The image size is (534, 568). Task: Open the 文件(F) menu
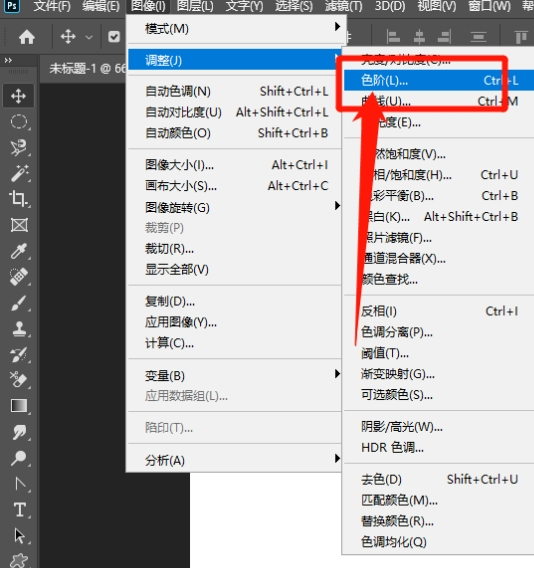(x=52, y=6)
